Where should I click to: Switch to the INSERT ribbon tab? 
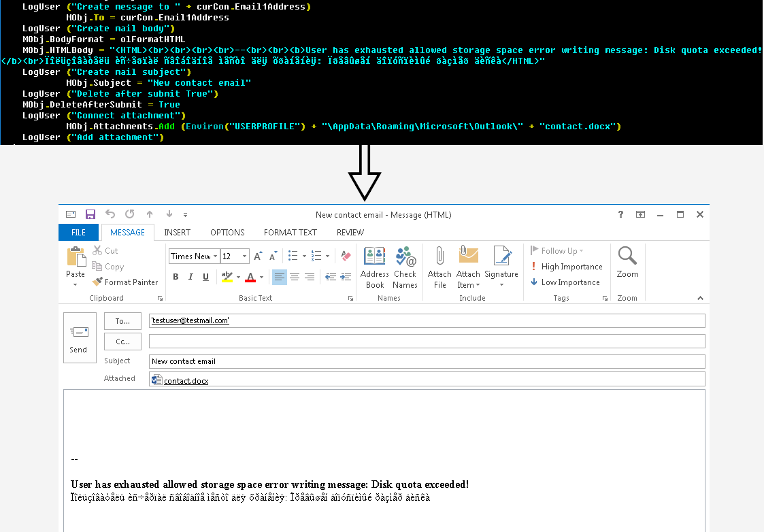(177, 232)
